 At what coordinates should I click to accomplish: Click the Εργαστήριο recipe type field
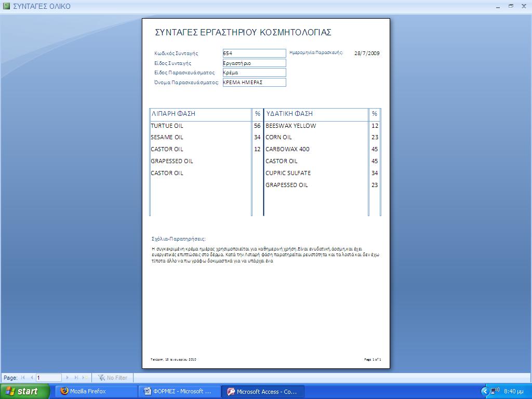(254, 63)
